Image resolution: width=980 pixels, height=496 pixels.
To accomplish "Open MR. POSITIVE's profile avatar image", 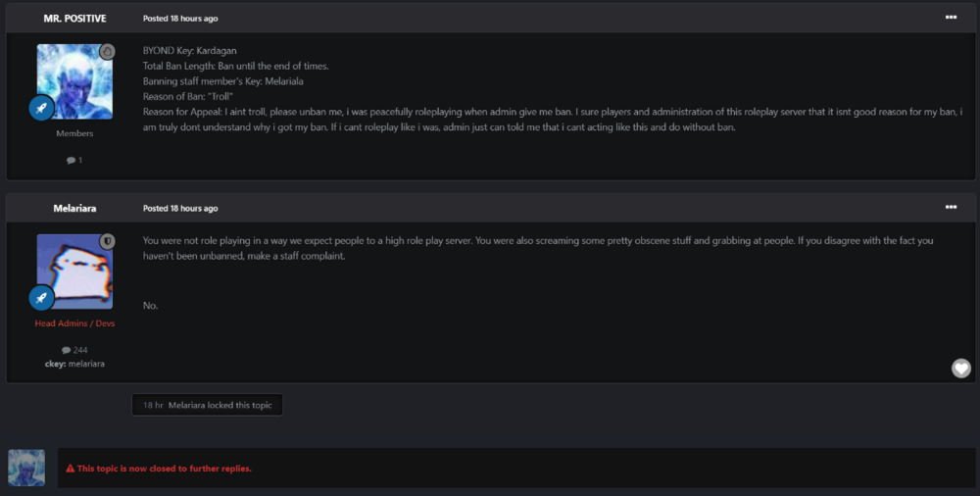I will click(x=74, y=81).
